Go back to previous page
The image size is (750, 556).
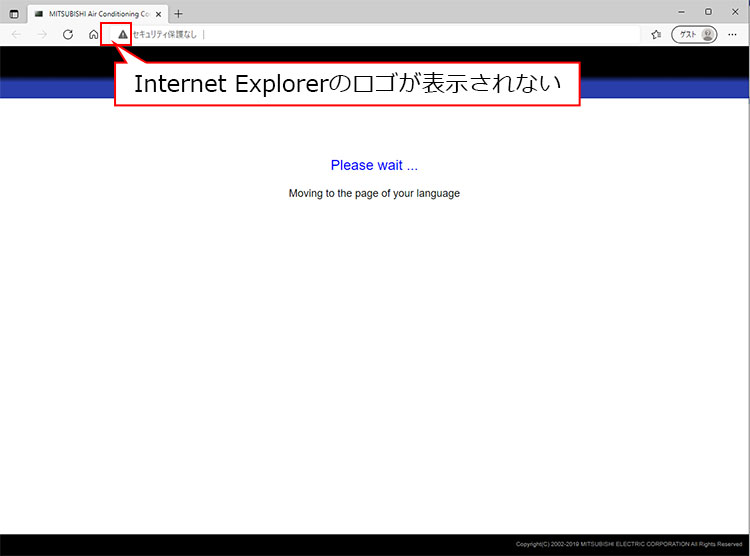point(16,34)
